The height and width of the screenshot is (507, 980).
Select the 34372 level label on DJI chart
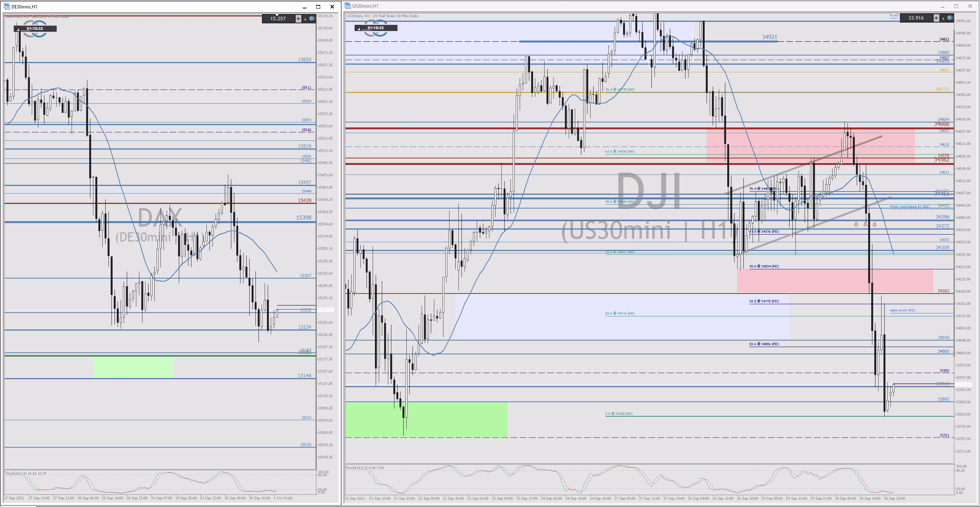942,226
